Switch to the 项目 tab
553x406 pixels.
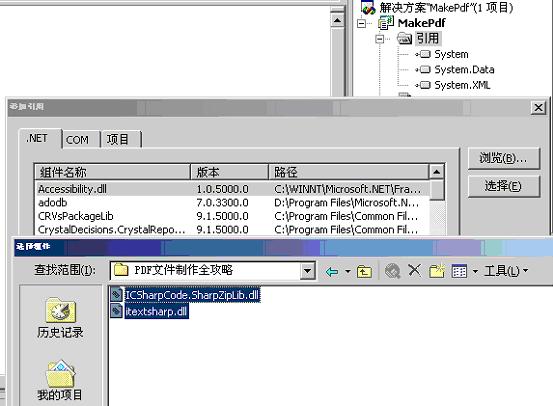click(x=118, y=139)
